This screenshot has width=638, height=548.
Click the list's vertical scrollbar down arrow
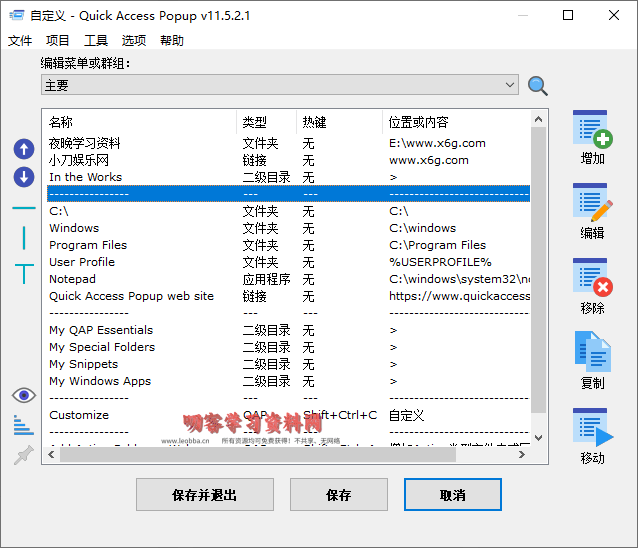pos(539,437)
